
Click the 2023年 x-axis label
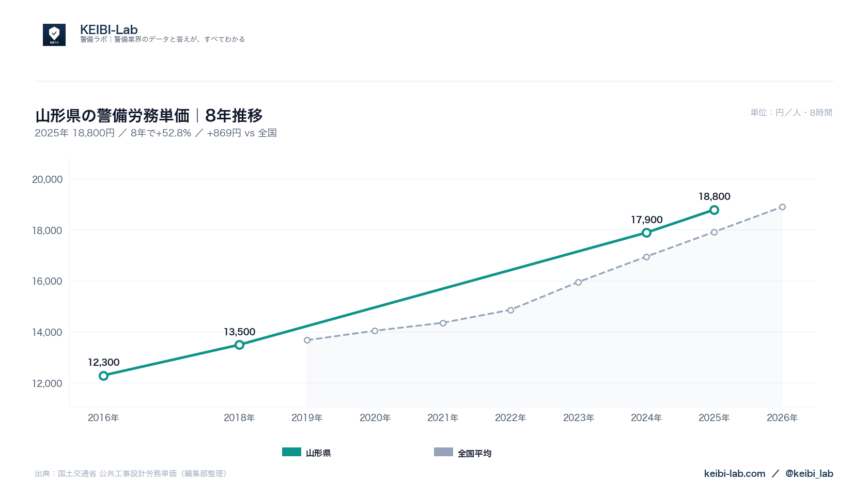point(579,417)
